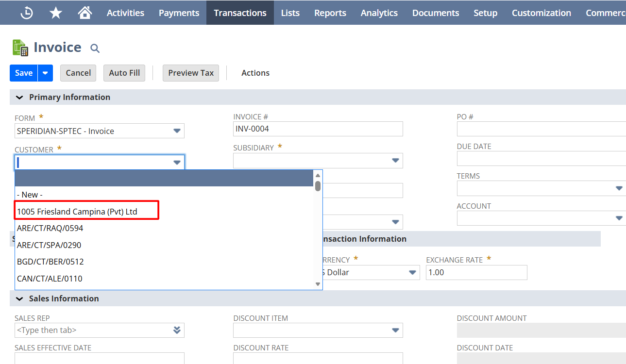Expand the Subsidiary dropdown
This screenshot has height=364, width=626.
pos(395,161)
